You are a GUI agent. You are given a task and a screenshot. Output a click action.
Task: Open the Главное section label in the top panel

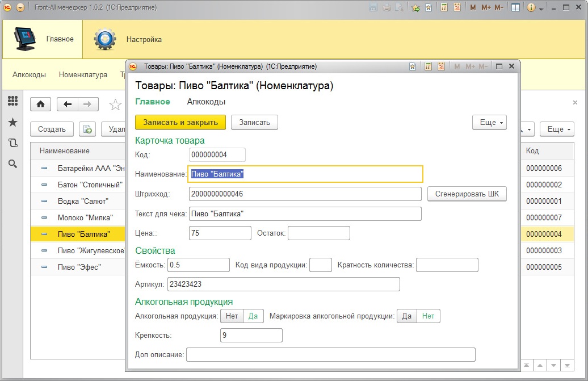click(60, 39)
